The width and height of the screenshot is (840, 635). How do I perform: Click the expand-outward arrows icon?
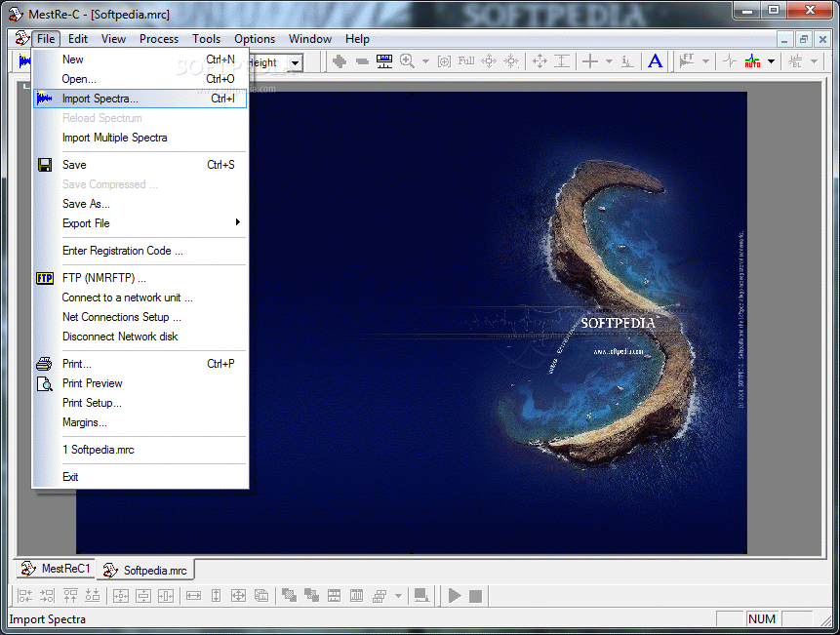tap(489, 61)
